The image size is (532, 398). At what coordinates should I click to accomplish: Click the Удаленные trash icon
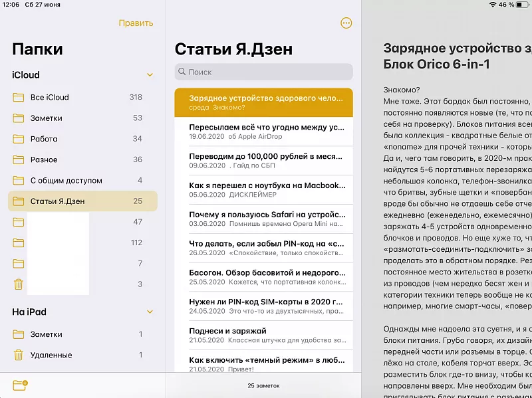tap(19, 355)
